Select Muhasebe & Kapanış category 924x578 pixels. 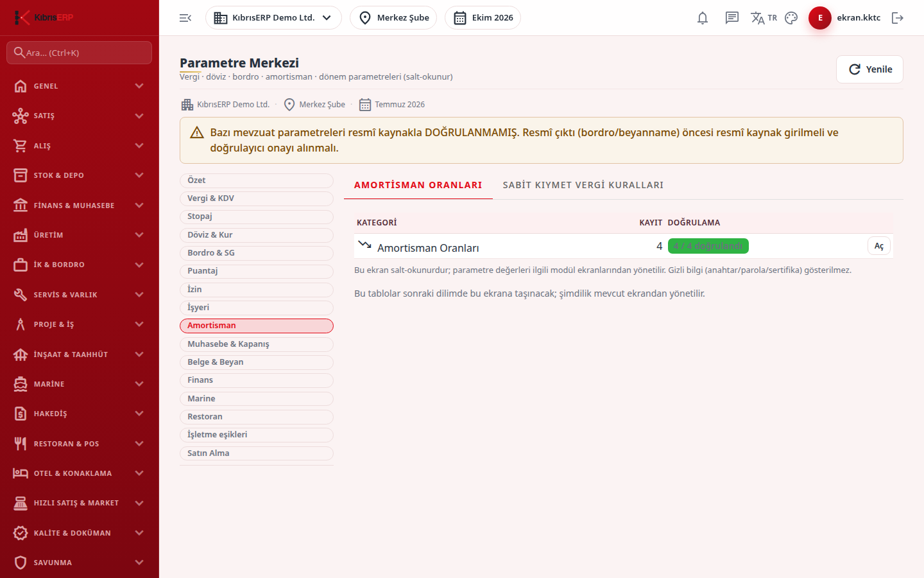coord(257,344)
